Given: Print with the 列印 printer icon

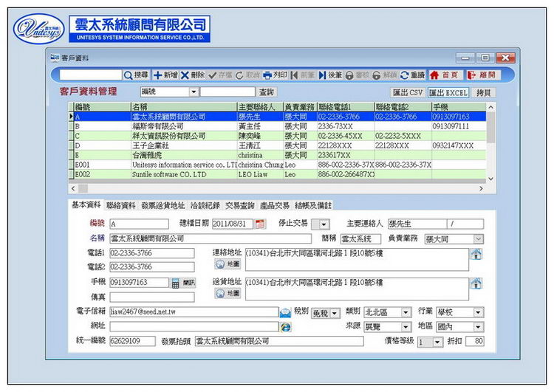Looking at the screenshot, I should tap(276, 75).
